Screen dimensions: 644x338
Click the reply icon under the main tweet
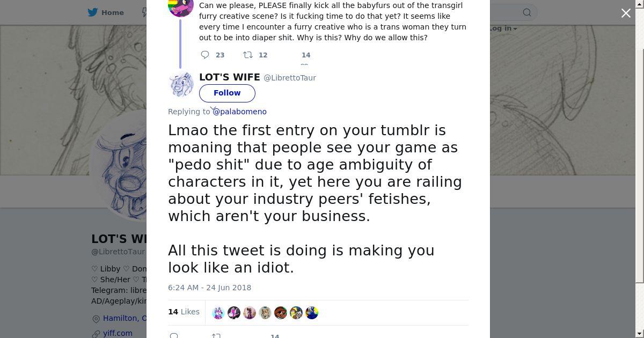pos(174,336)
